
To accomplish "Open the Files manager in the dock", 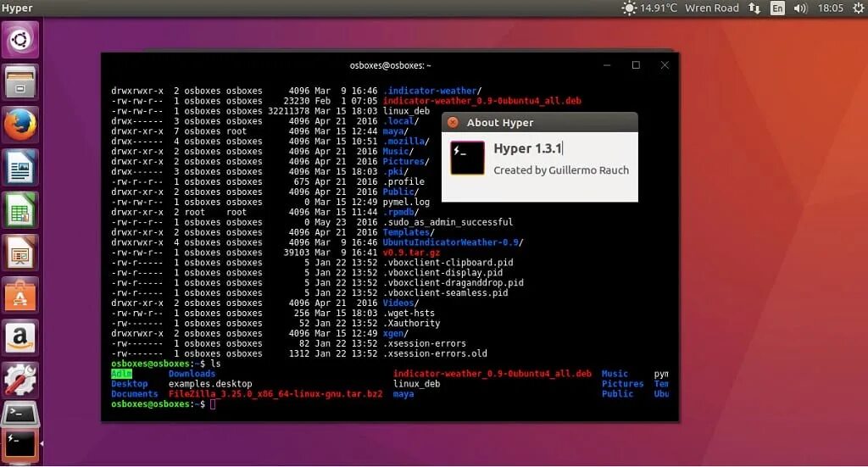I will point(20,82).
